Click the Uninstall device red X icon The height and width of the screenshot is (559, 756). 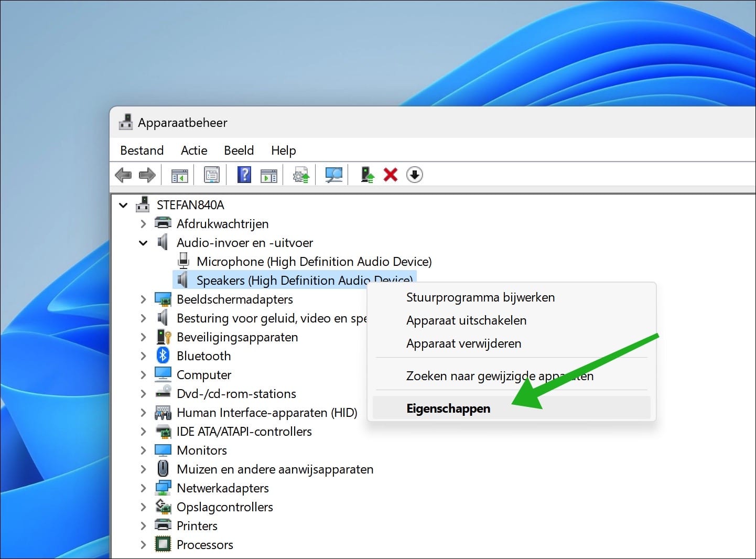point(391,175)
